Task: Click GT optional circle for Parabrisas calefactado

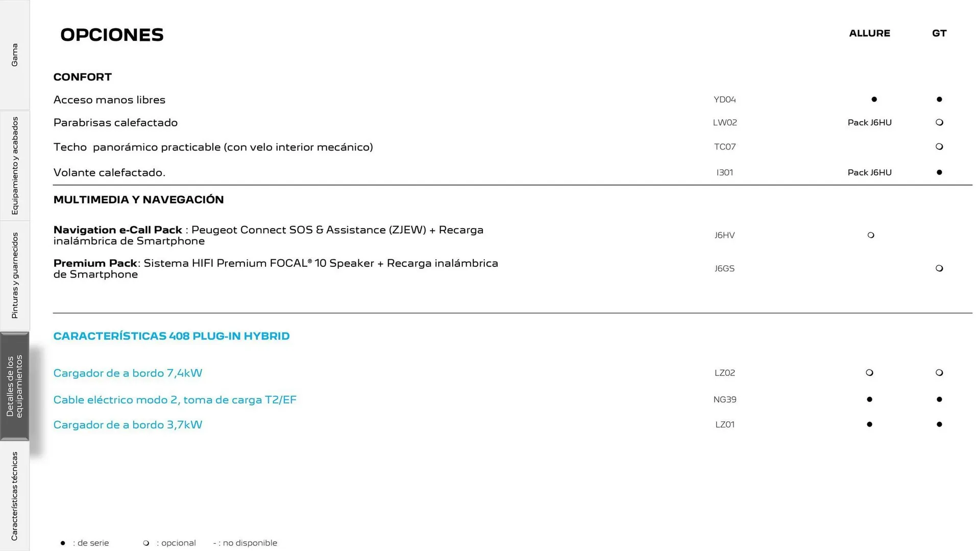Action: 939,122
